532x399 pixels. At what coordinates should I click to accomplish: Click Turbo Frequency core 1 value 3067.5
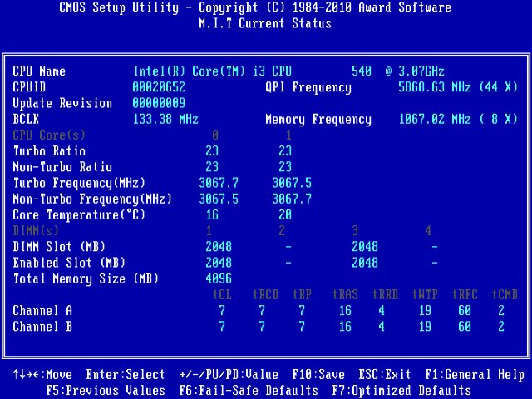click(292, 183)
